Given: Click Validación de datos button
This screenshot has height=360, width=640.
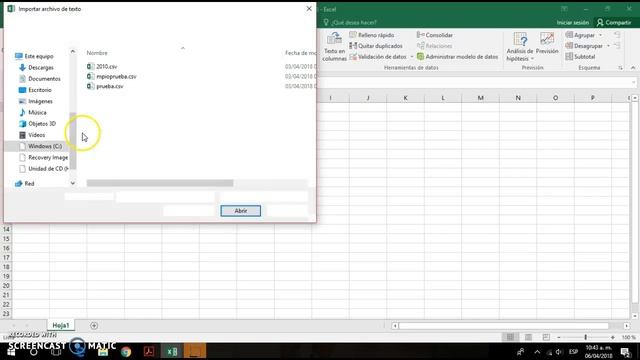Looking at the screenshot, I should pos(378,57).
